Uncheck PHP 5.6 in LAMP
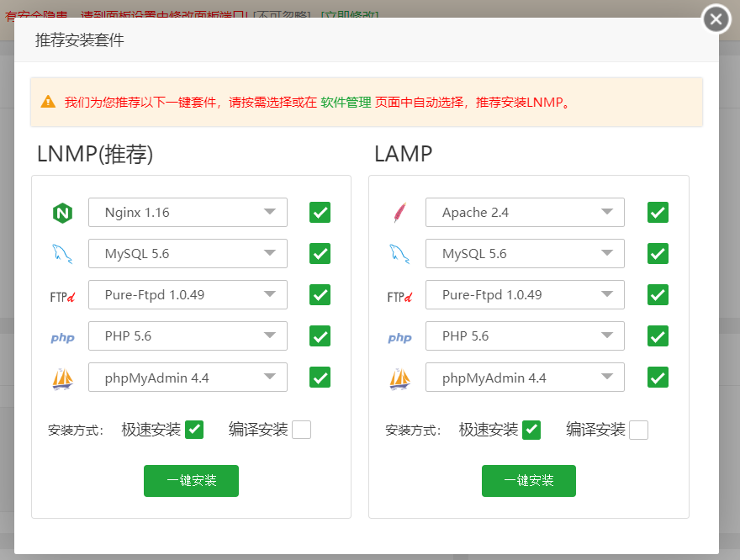Viewport: 740px width, 560px height. pos(658,335)
